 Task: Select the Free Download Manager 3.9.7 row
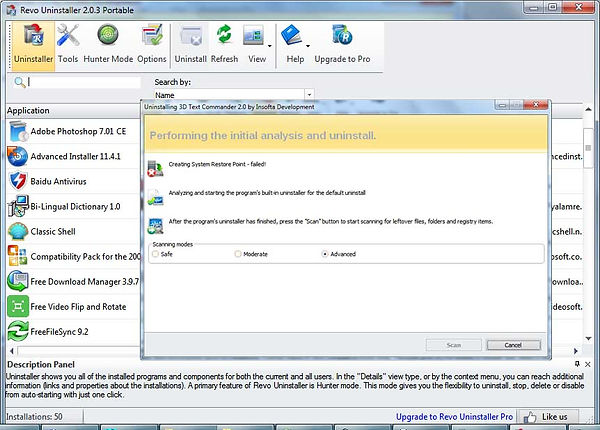tap(73, 281)
